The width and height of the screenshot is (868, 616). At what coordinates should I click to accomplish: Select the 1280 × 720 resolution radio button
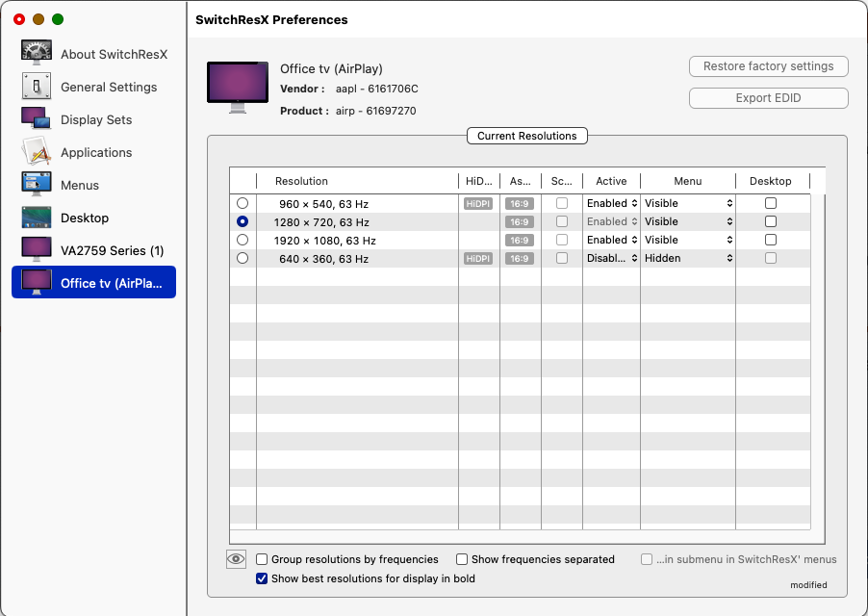pyautogui.click(x=243, y=221)
